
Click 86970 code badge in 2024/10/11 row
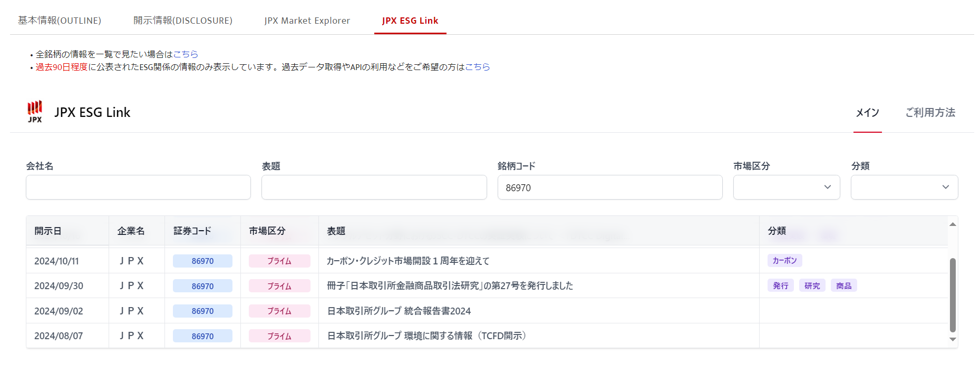(202, 261)
